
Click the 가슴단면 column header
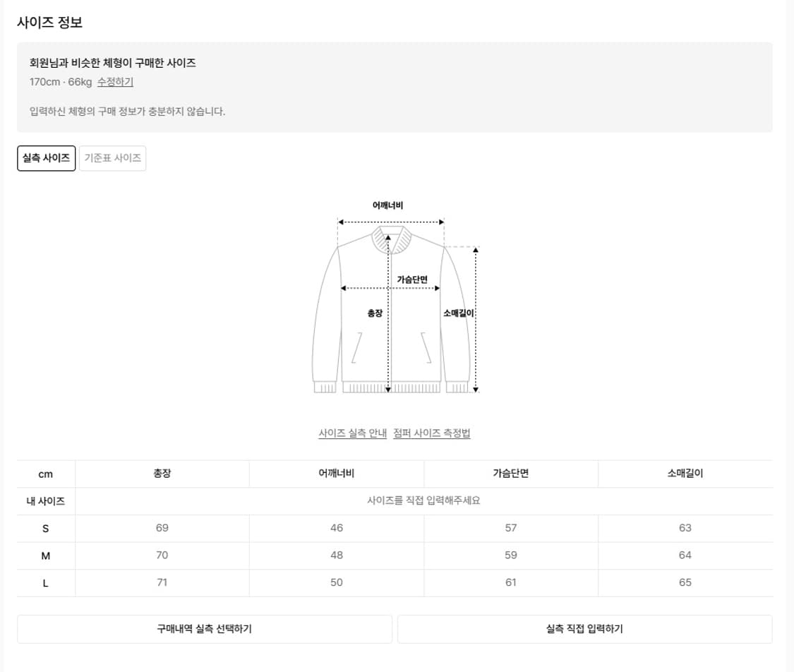click(x=510, y=474)
